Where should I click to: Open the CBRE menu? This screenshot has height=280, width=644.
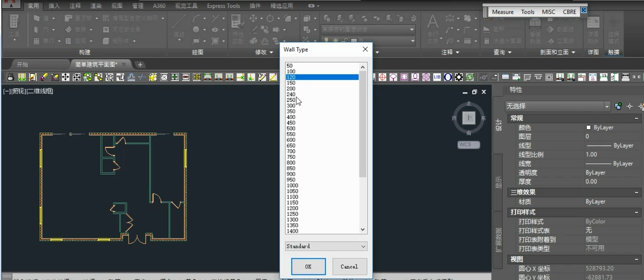click(569, 12)
